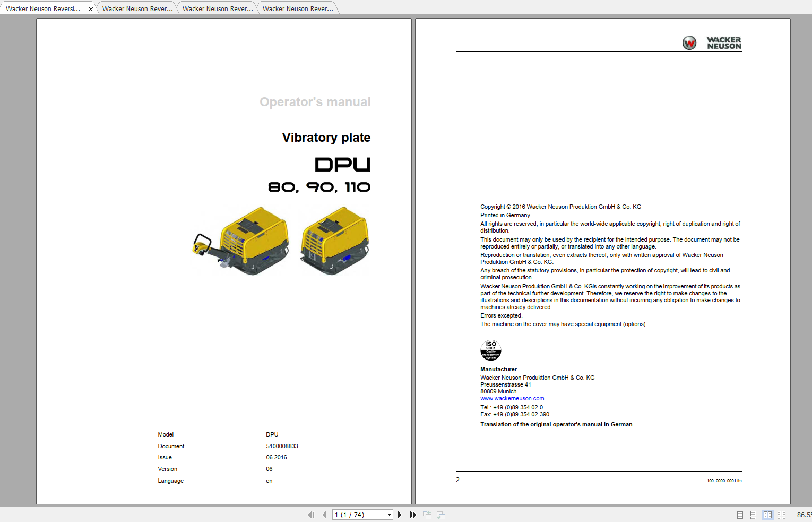
Task: Click the zoom percentage value 86.5
Action: (804, 515)
